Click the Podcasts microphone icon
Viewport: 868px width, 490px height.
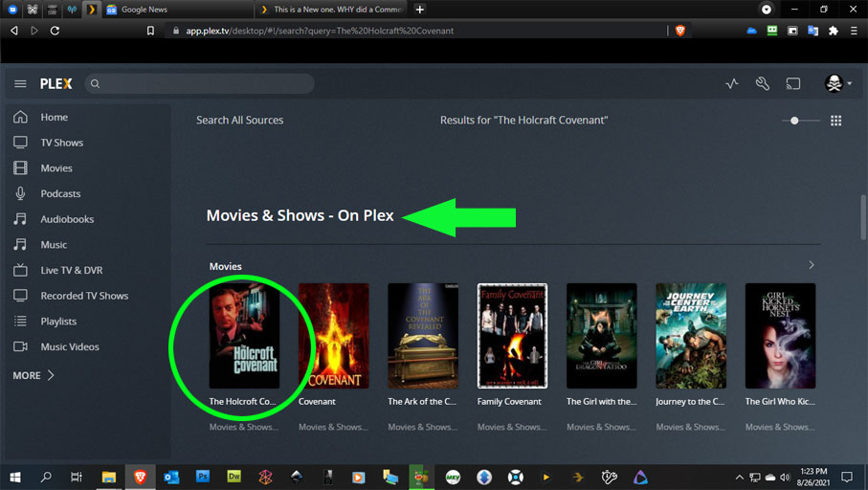[x=20, y=193]
